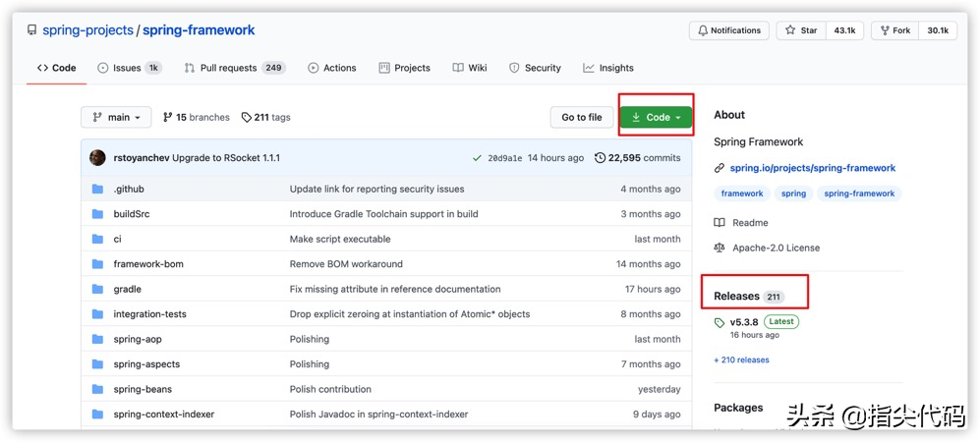Open the main branch dropdown
The width and height of the screenshot is (980, 442).
click(x=116, y=117)
